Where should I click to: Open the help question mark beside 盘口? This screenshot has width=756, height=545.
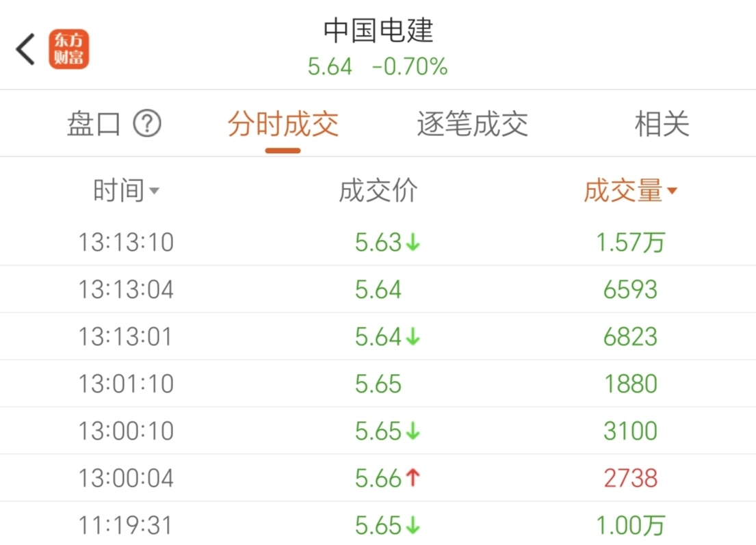tap(147, 124)
